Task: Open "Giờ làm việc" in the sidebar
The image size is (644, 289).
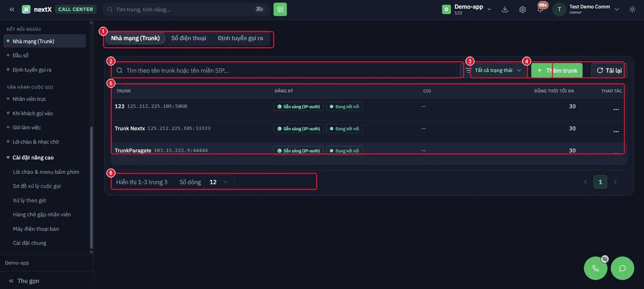Action: coord(27,127)
